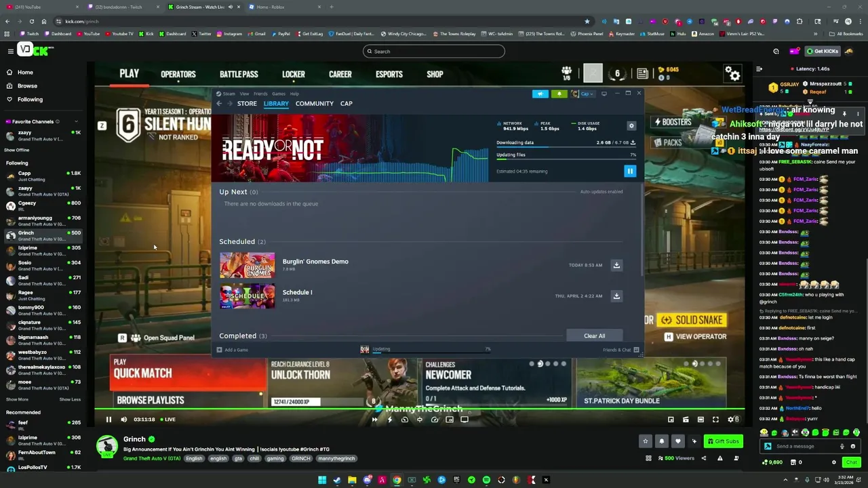This screenshot has width=868, height=488.
Task: Click Show Less under Following list
Action: tap(70, 399)
